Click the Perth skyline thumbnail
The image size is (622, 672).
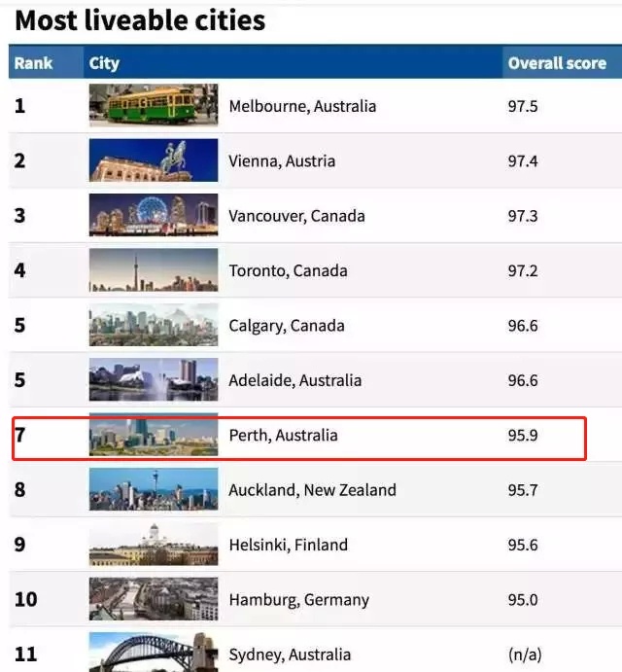[154, 434]
